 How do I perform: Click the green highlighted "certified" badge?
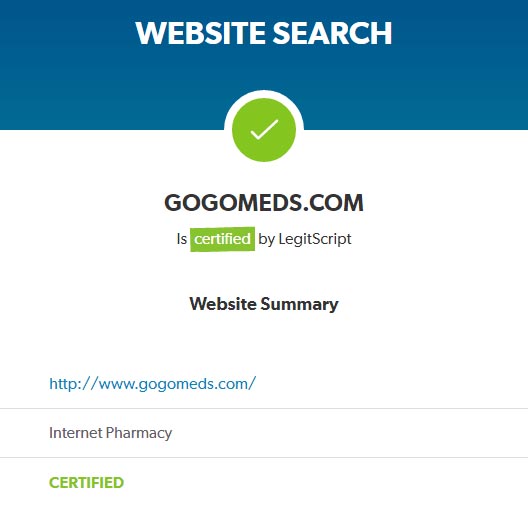click(x=222, y=239)
